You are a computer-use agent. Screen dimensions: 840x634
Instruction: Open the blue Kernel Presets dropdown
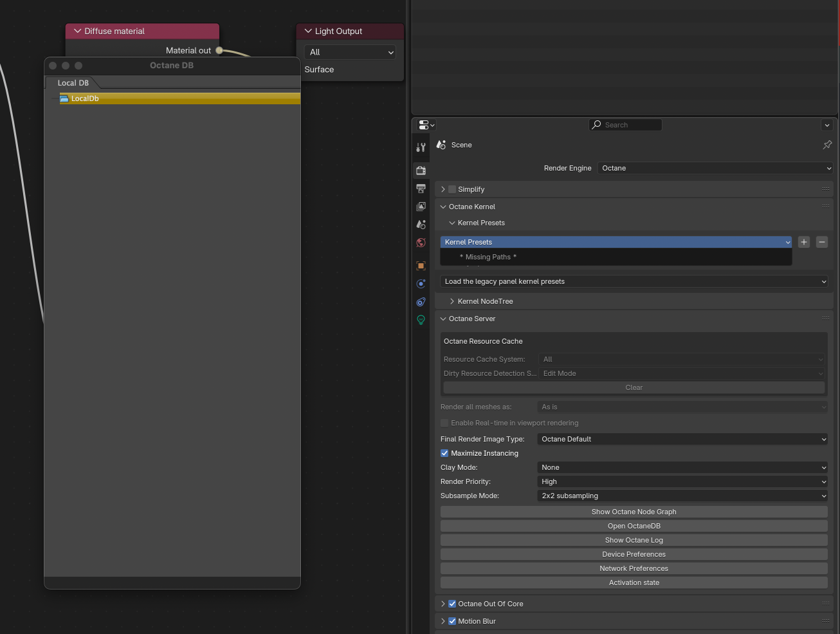coord(616,242)
